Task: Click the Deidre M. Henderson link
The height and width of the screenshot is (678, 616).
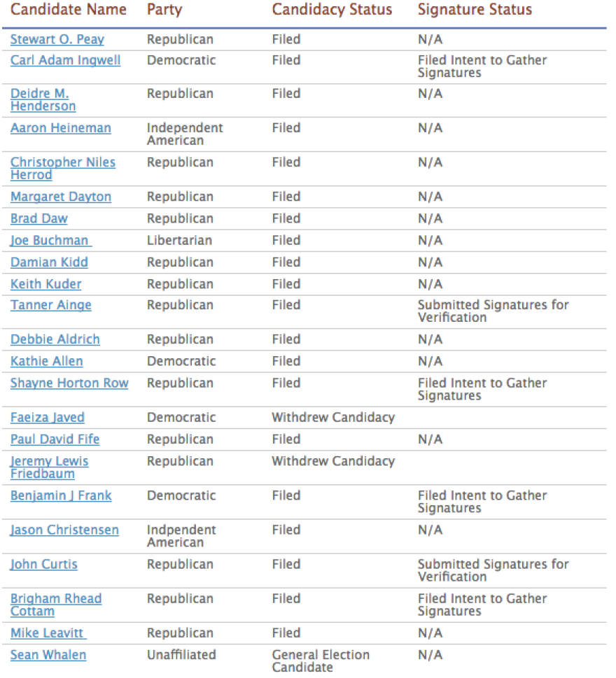Action: [43, 100]
